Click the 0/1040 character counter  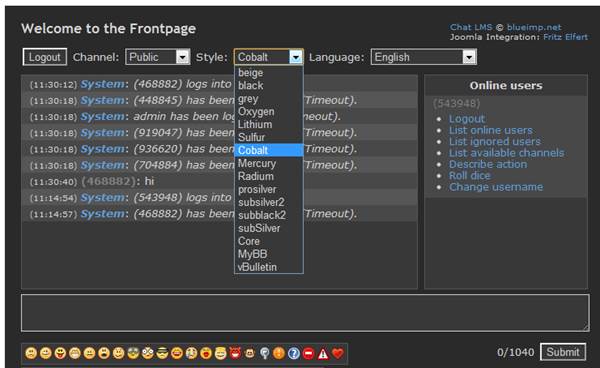tap(515, 352)
